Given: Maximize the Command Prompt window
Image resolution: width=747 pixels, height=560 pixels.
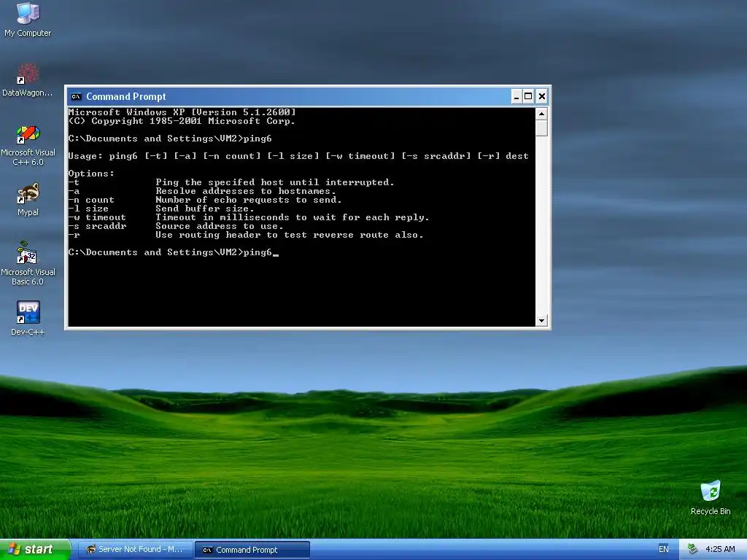Looking at the screenshot, I should point(528,97).
